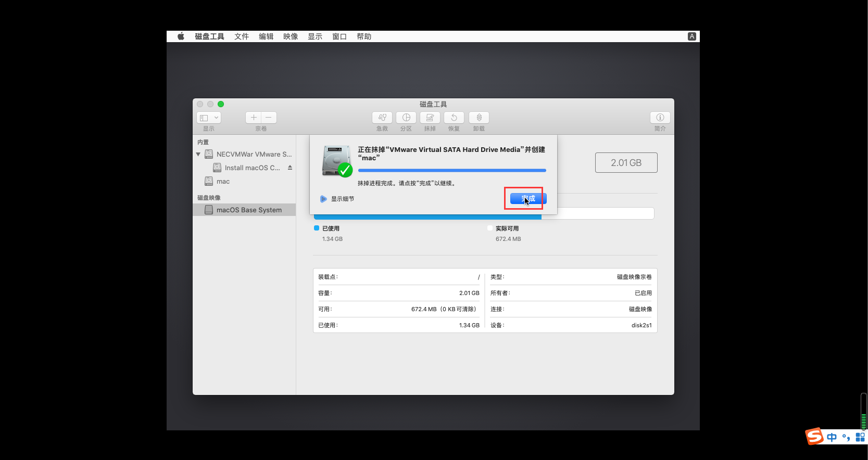Click the input source A icon in menu bar
Image resolution: width=868 pixels, height=460 pixels.
[692, 36]
